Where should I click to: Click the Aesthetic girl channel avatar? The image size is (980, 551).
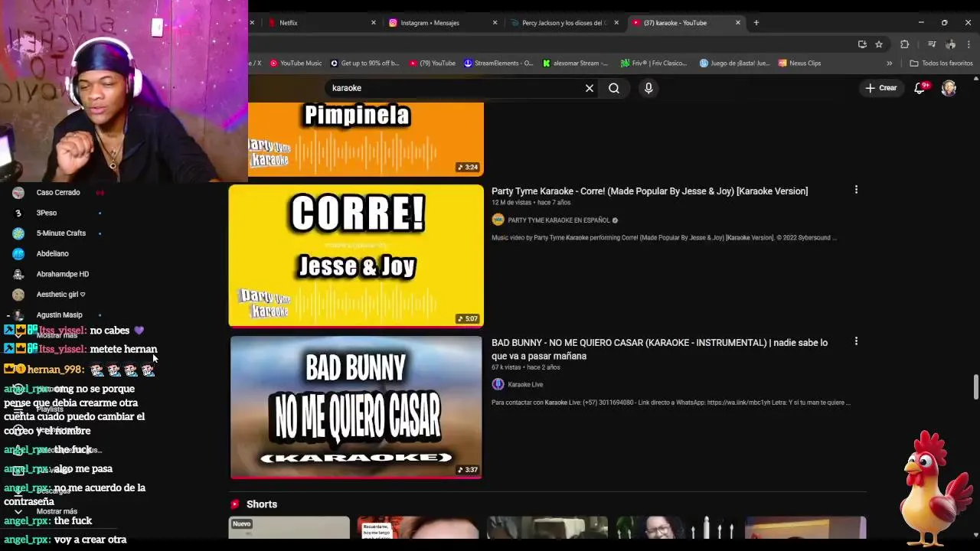(x=18, y=295)
